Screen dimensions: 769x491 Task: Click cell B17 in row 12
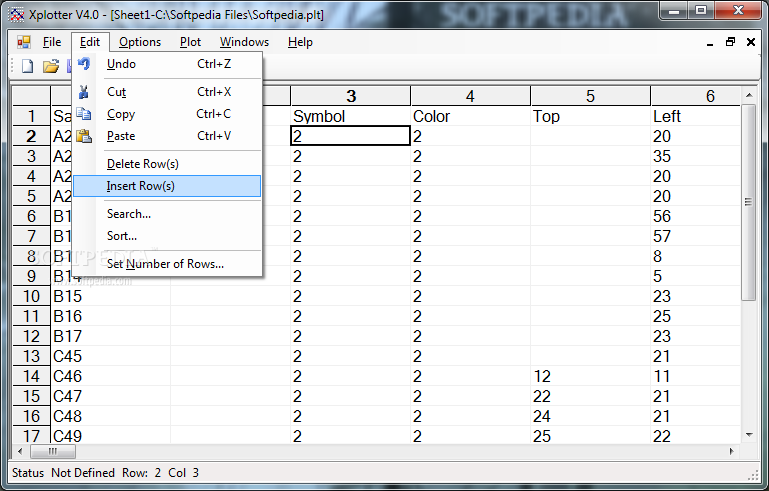(x=111, y=336)
